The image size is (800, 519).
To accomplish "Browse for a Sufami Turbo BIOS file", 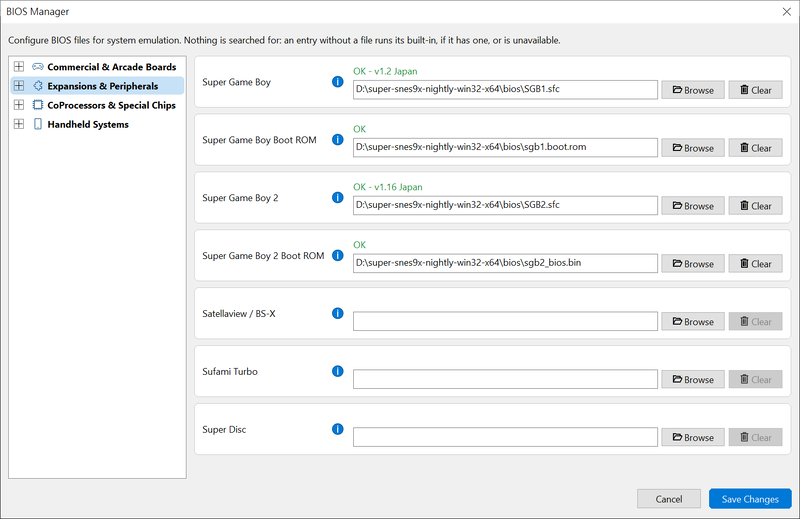I will click(x=693, y=380).
